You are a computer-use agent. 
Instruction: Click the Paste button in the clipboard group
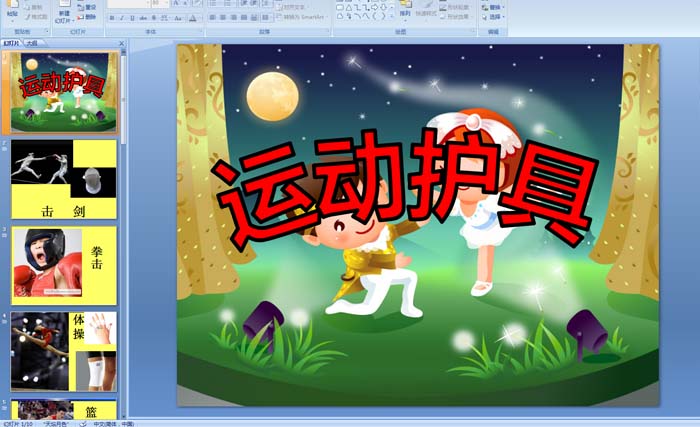(12, 10)
